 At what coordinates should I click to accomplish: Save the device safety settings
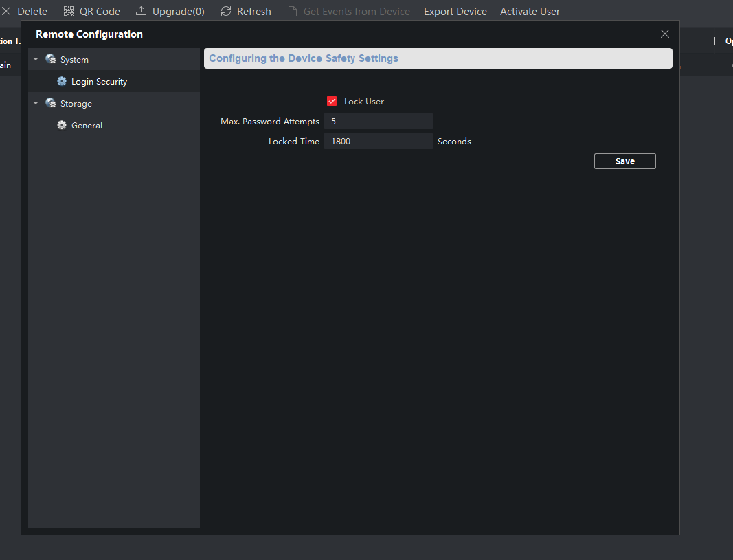(624, 161)
